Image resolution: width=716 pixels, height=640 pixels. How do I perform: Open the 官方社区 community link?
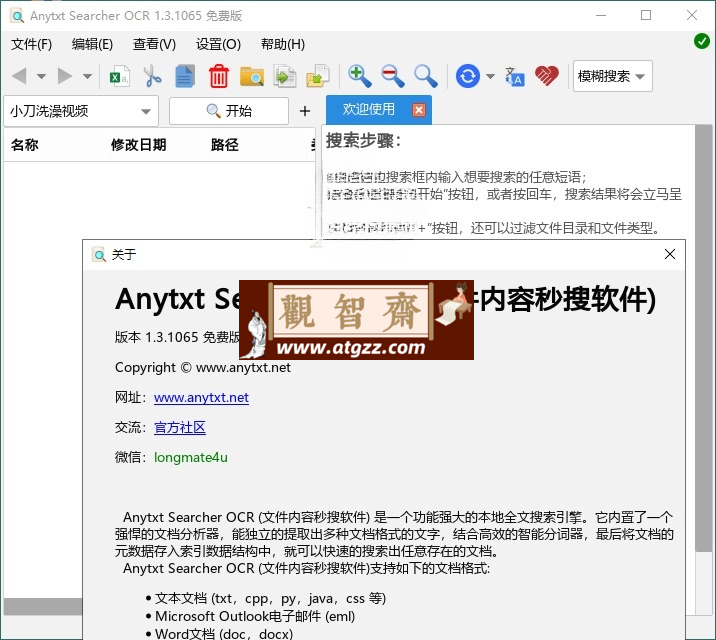pos(180,427)
